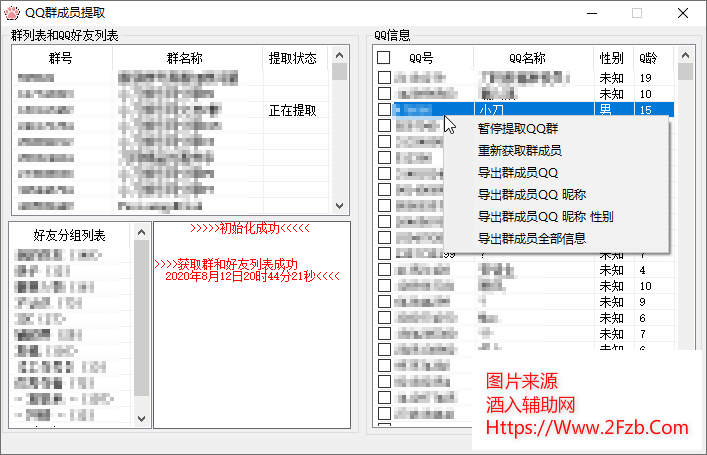707x455 pixels.
Task: Click the 获取群和好友列表成功 log line
Action: pyautogui.click(x=226, y=264)
